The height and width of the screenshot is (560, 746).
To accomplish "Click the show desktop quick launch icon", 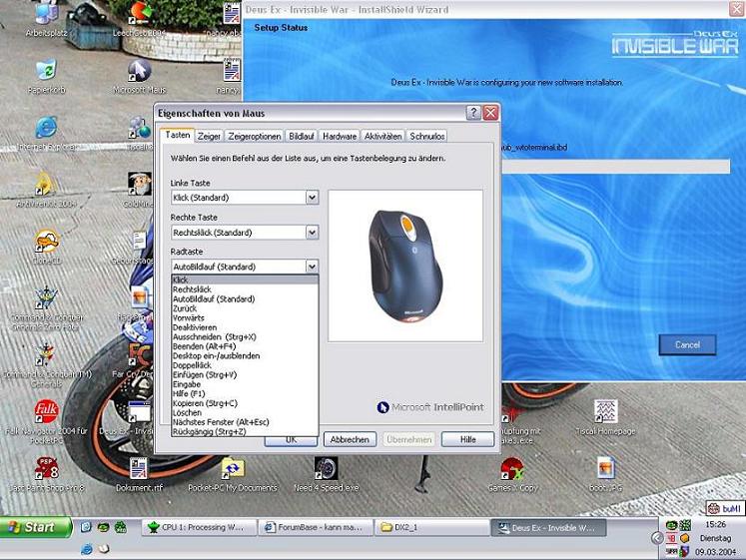I will click(x=86, y=527).
